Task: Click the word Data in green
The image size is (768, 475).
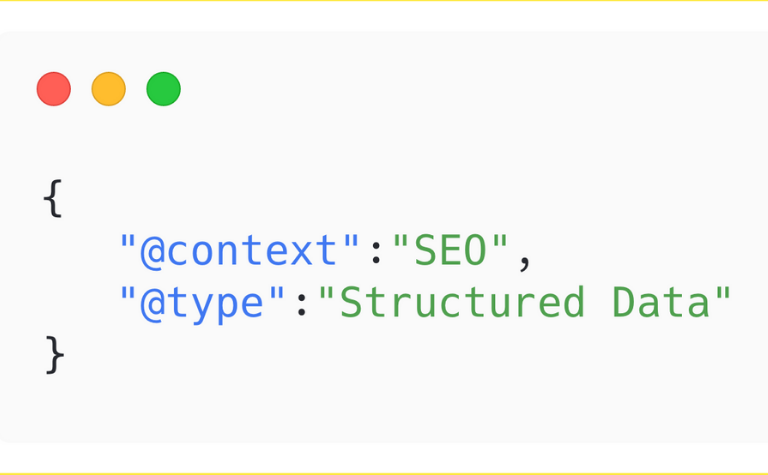Action: [661, 302]
